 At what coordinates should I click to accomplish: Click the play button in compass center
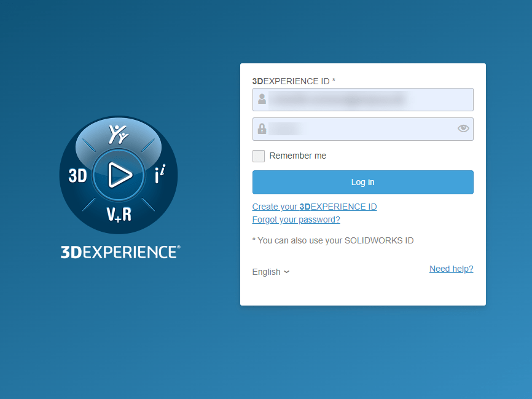[x=119, y=175]
